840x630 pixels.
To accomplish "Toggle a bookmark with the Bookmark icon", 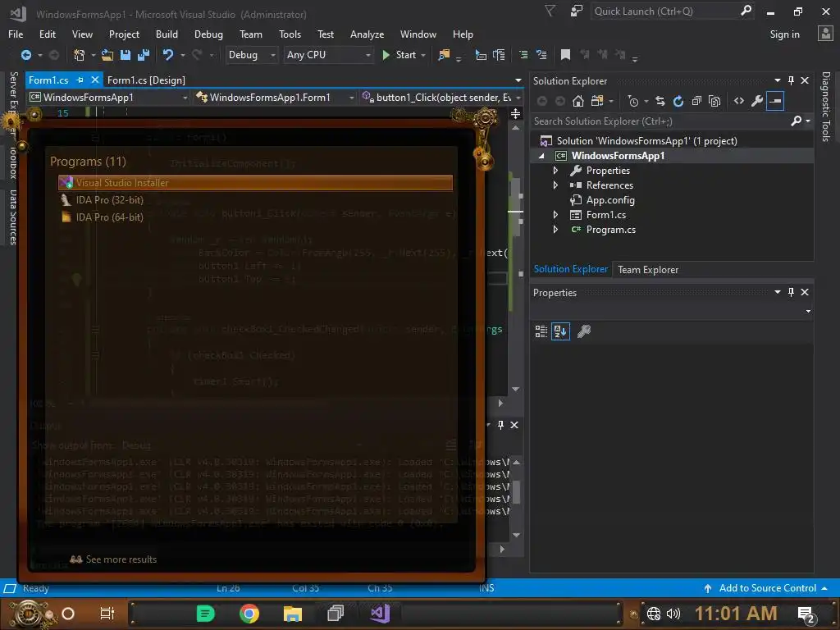I will pos(565,55).
